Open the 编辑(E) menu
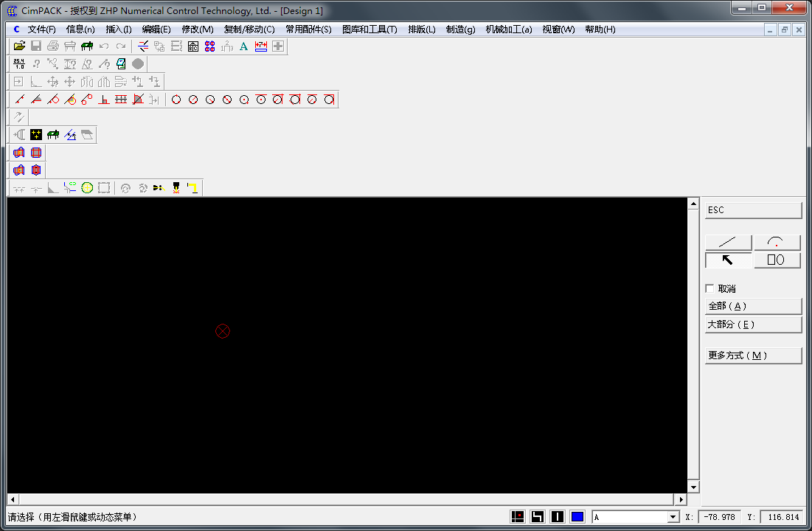This screenshot has height=531, width=812. pyautogui.click(x=156, y=29)
